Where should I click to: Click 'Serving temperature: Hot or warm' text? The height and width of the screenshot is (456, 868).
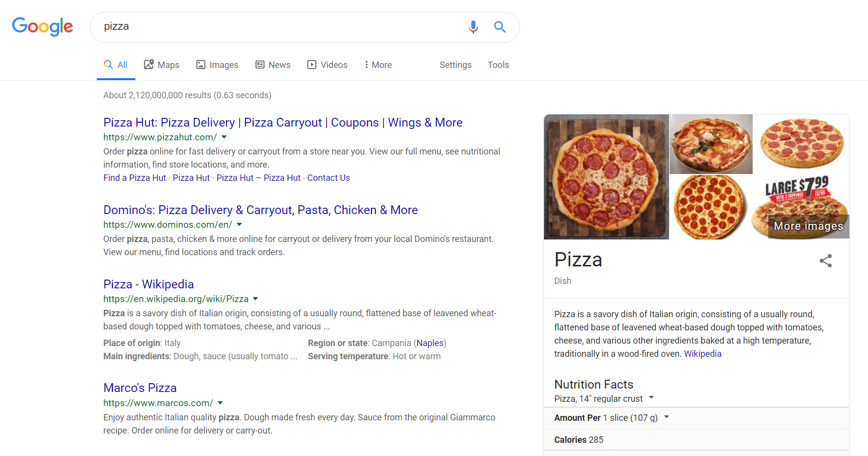[374, 356]
